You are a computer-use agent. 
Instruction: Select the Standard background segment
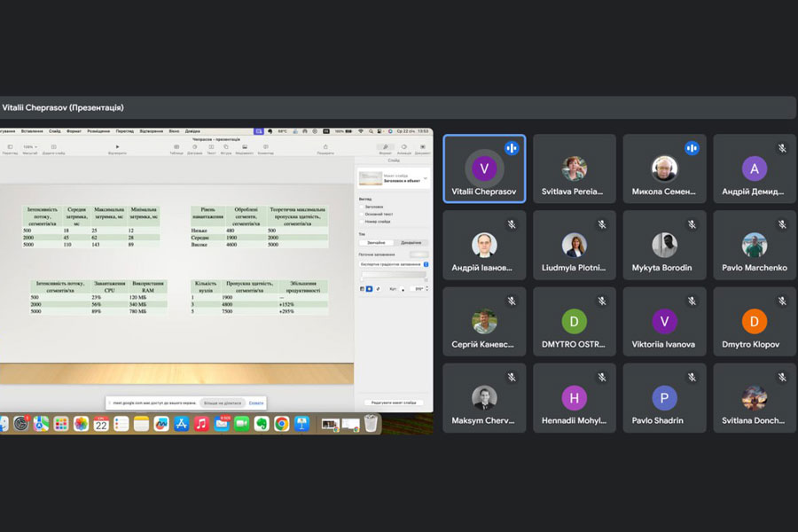tap(377, 243)
